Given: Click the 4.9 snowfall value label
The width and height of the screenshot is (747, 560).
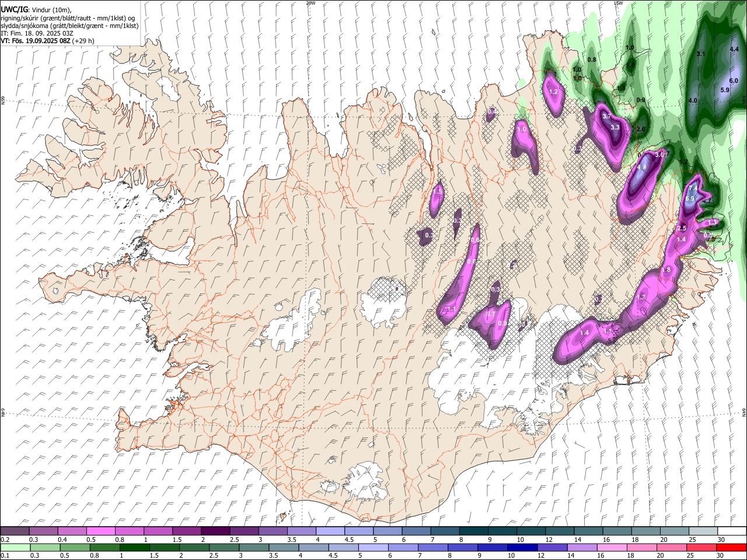Looking at the screenshot, I should [642, 167].
